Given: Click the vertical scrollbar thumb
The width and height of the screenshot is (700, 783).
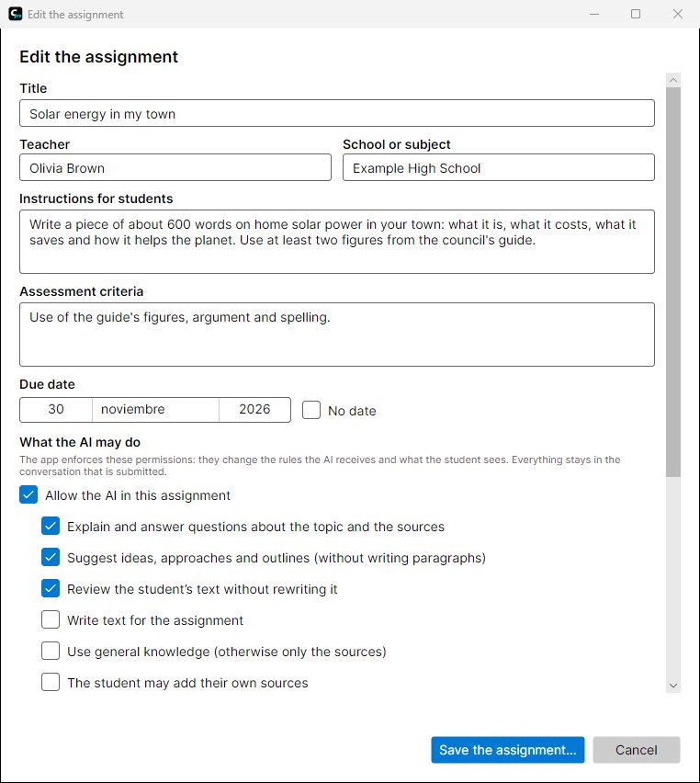Looking at the screenshot, I should [x=673, y=282].
